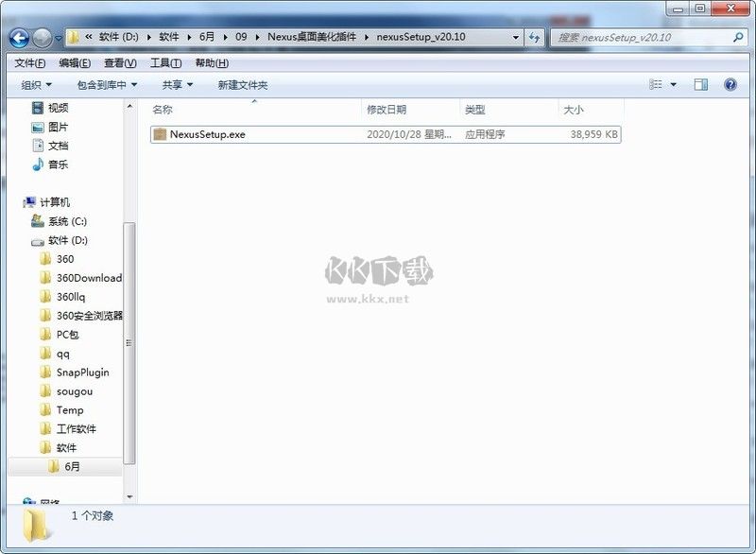This screenshot has height=554, width=756.
Task: Open the view options dropdown arrow
Action: [674, 85]
